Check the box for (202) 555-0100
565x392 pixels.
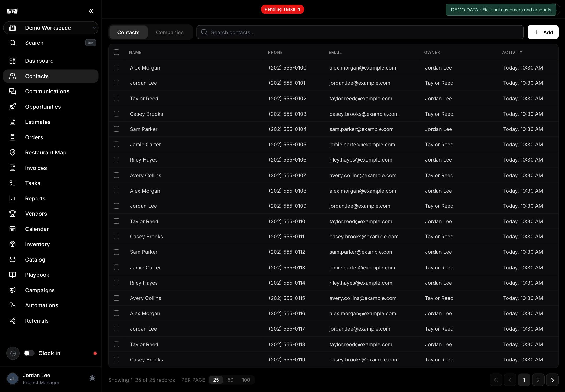[x=117, y=68]
